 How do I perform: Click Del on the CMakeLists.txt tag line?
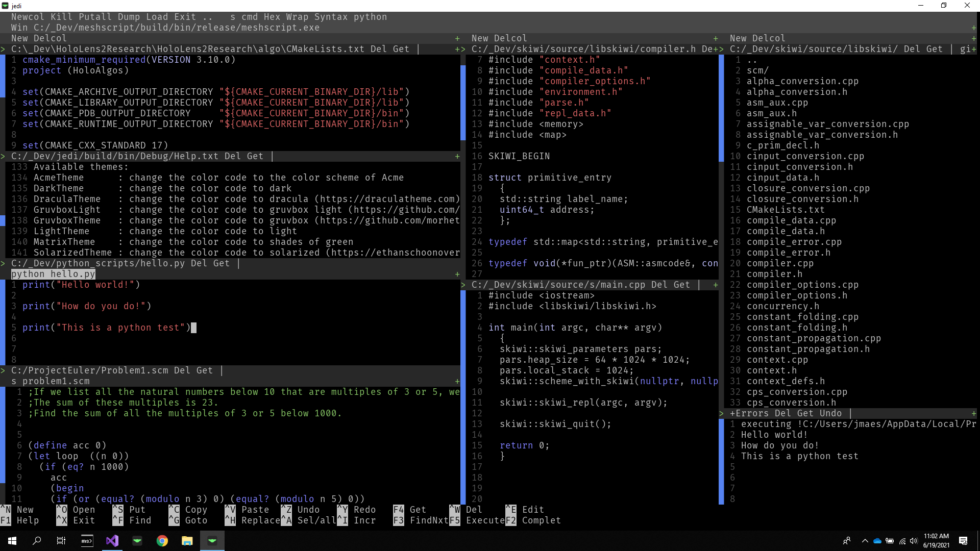[x=379, y=49]
